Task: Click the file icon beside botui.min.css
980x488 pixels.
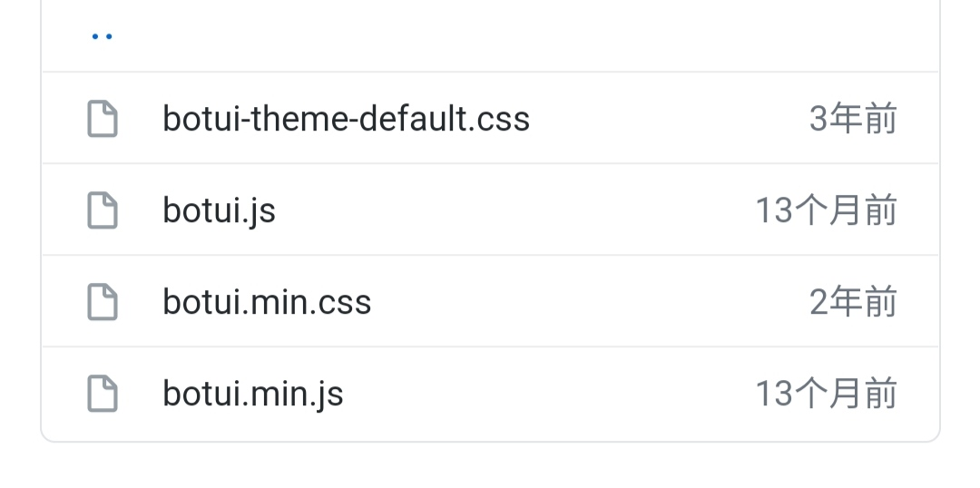Action: (x=103, y=302)
